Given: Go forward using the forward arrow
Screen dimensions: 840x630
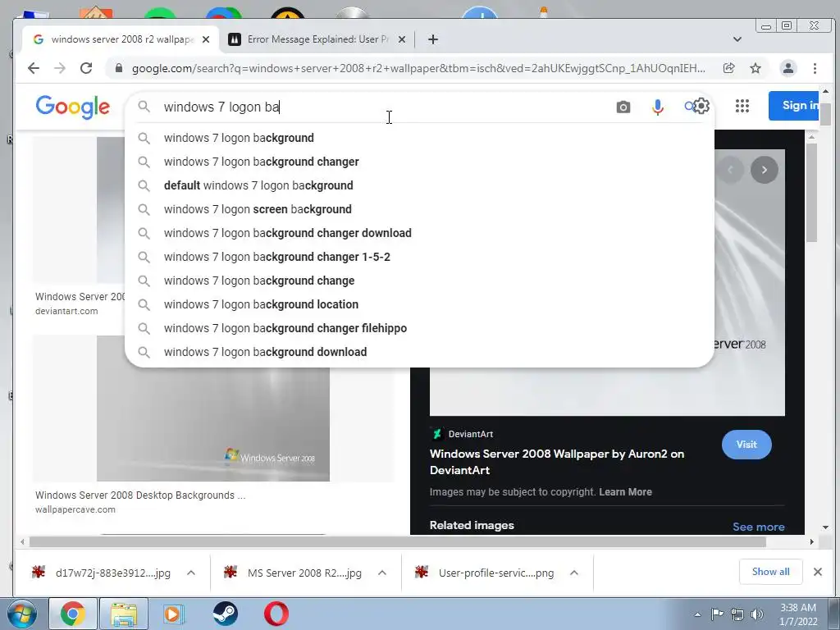Looking at the screenshot, I should point(59,68).
